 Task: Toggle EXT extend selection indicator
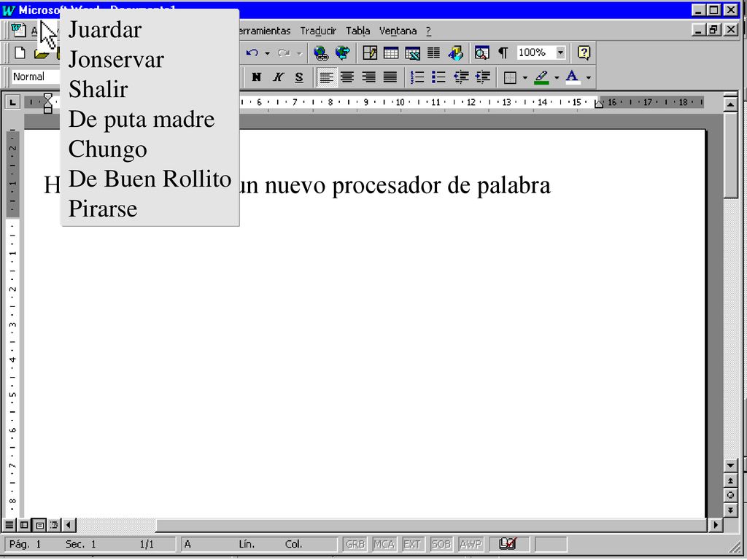(412, 544)
